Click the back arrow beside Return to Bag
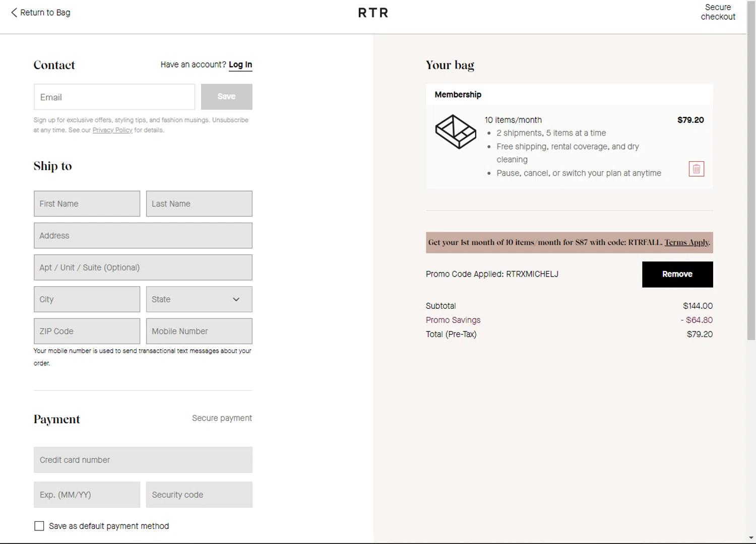 point(14,13)
